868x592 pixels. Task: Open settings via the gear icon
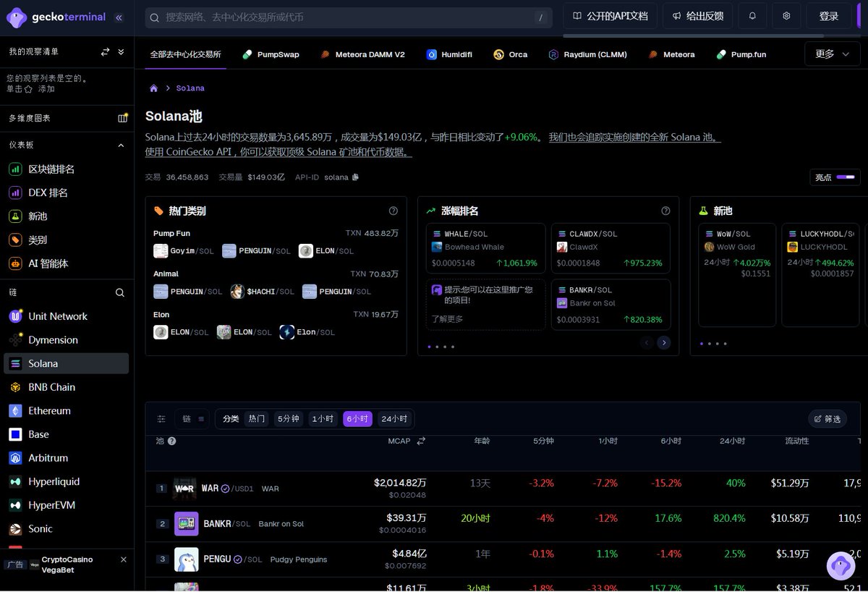(x=786, y=16)
